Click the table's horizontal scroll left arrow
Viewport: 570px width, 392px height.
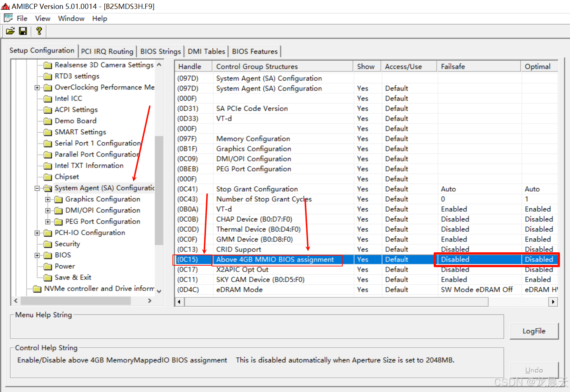[x=180, y=302]
